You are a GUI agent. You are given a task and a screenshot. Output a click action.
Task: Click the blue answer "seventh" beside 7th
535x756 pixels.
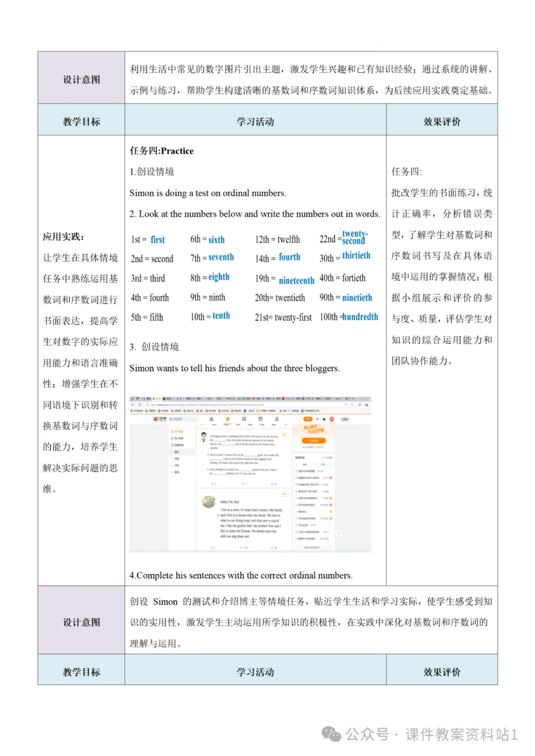[x=221, y=257]
